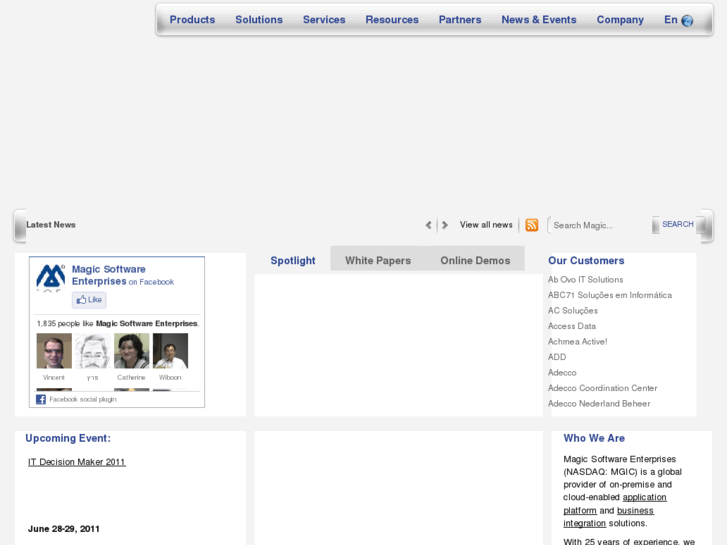Open the Our Customers heading
The image size is (727, 545).
click(586, 261)
